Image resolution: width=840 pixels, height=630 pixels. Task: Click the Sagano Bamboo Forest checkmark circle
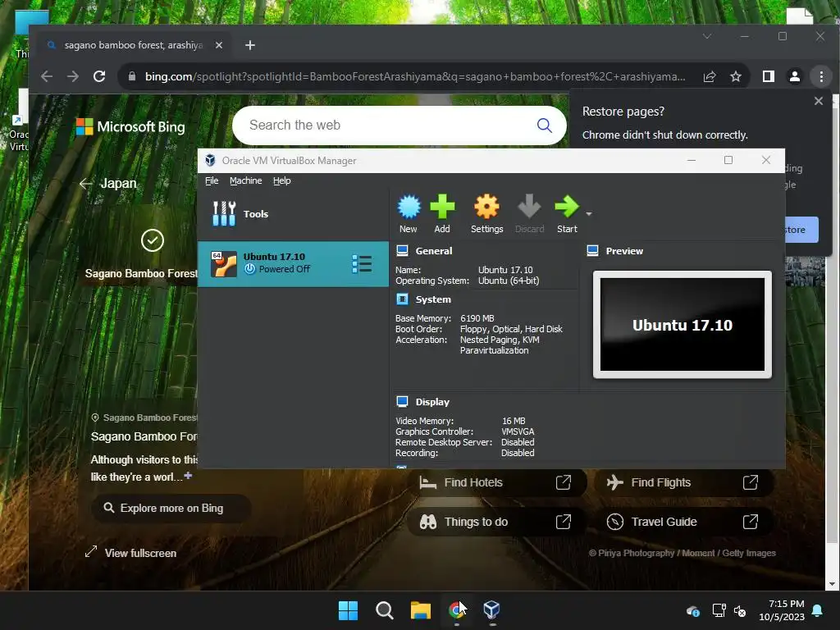(152, 240)
